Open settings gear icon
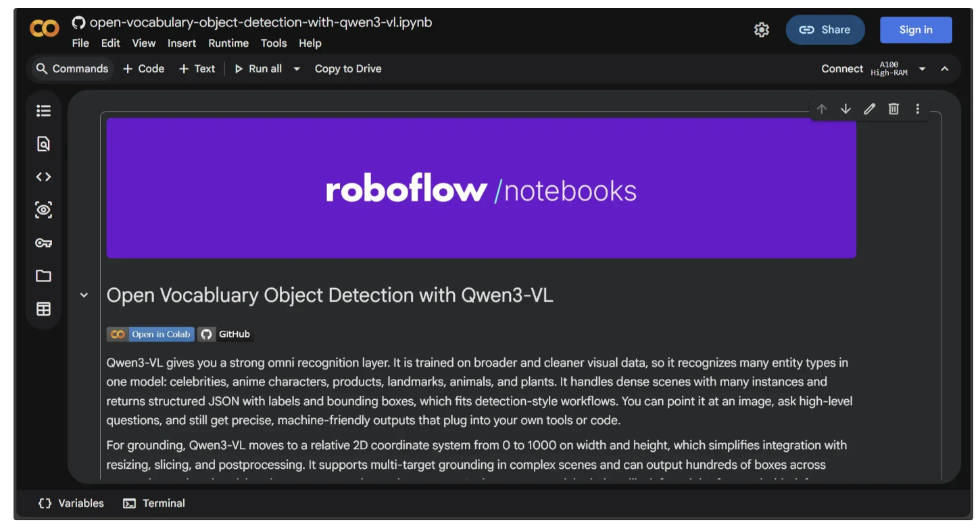The image size is (980, 529). (762, 30)
